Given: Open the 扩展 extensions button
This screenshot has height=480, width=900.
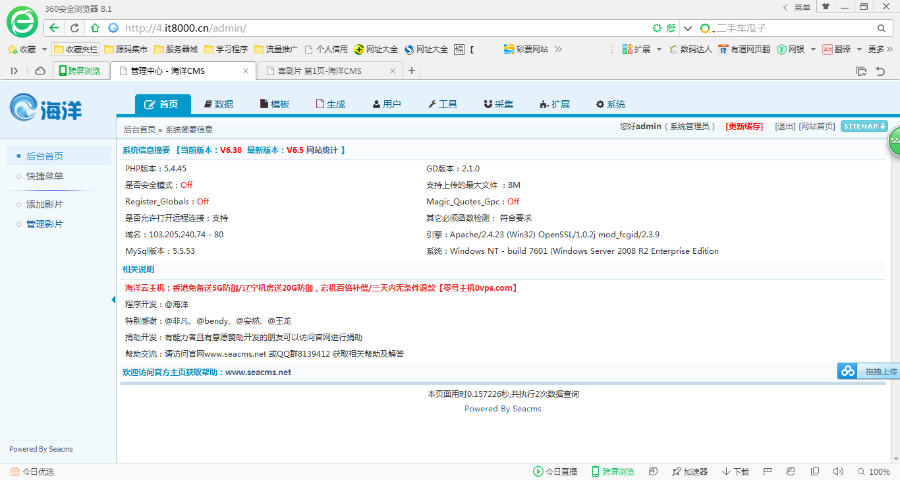Looking at the screenshot, I should tap(637, 49).
